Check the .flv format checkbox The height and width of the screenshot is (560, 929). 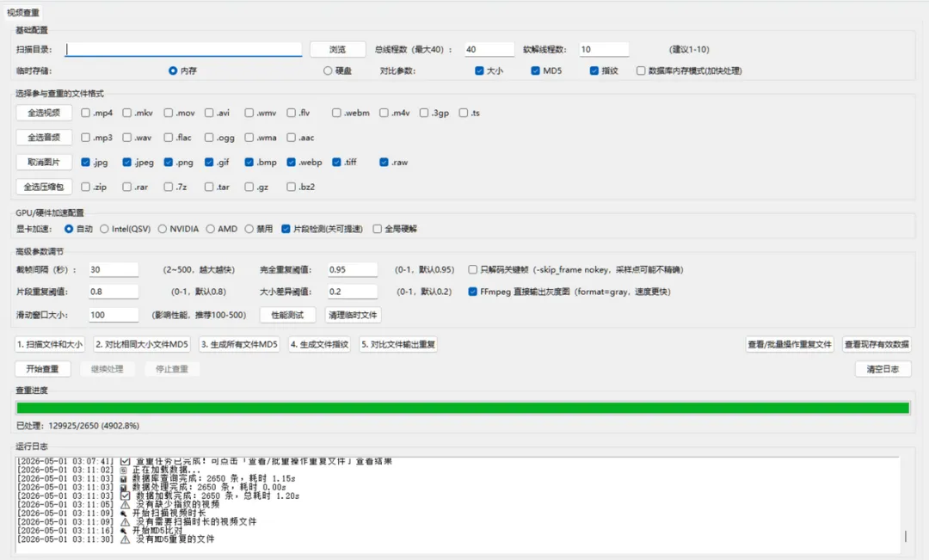[x=291, y=113]
